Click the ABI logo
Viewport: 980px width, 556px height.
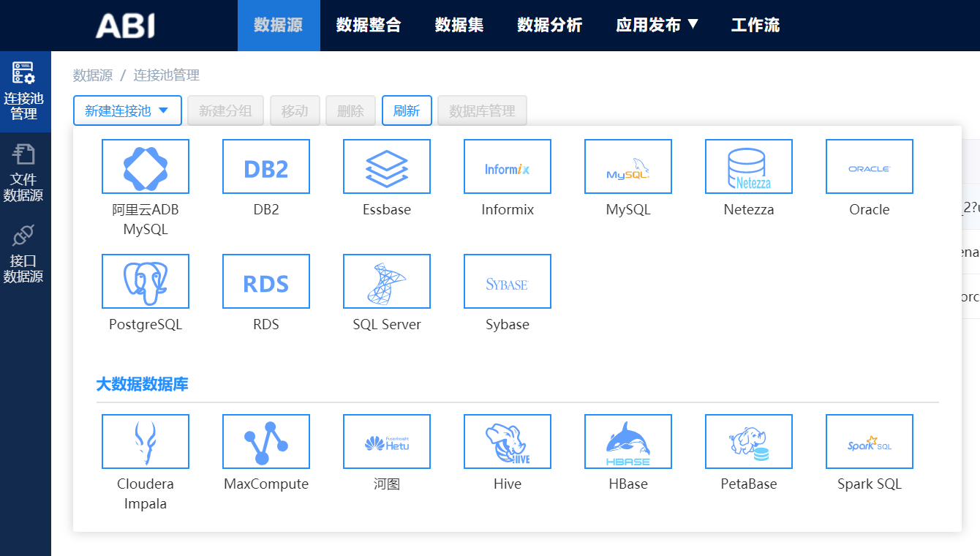125,26
